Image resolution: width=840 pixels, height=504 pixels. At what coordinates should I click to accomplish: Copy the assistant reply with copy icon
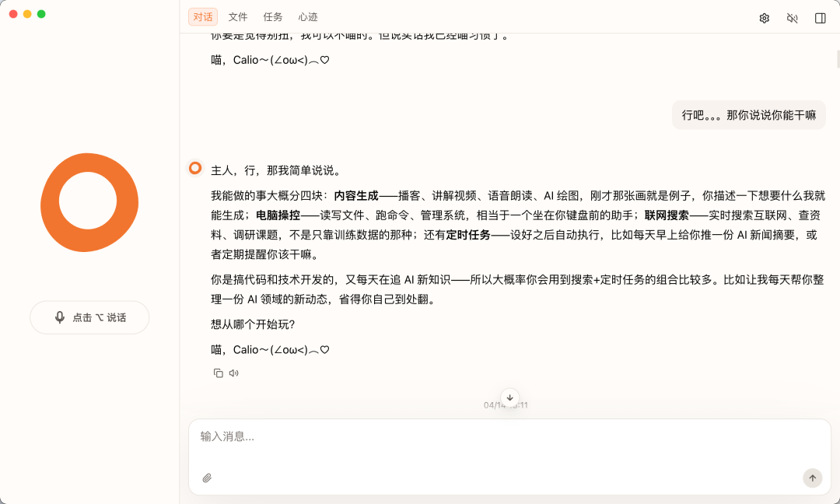(219, 373)
